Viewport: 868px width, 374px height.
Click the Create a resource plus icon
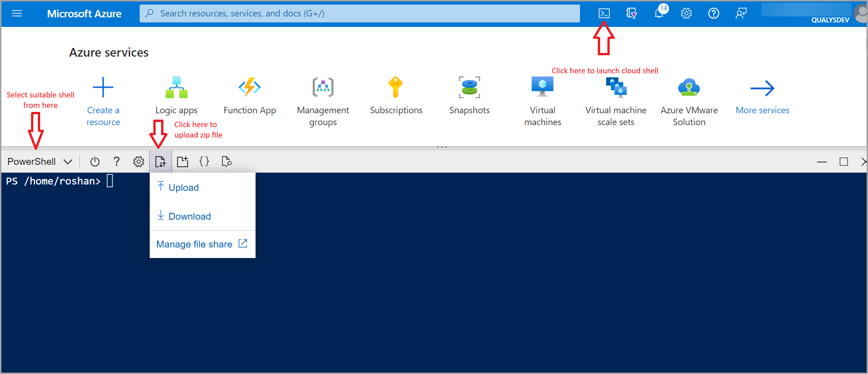(103, 87)
